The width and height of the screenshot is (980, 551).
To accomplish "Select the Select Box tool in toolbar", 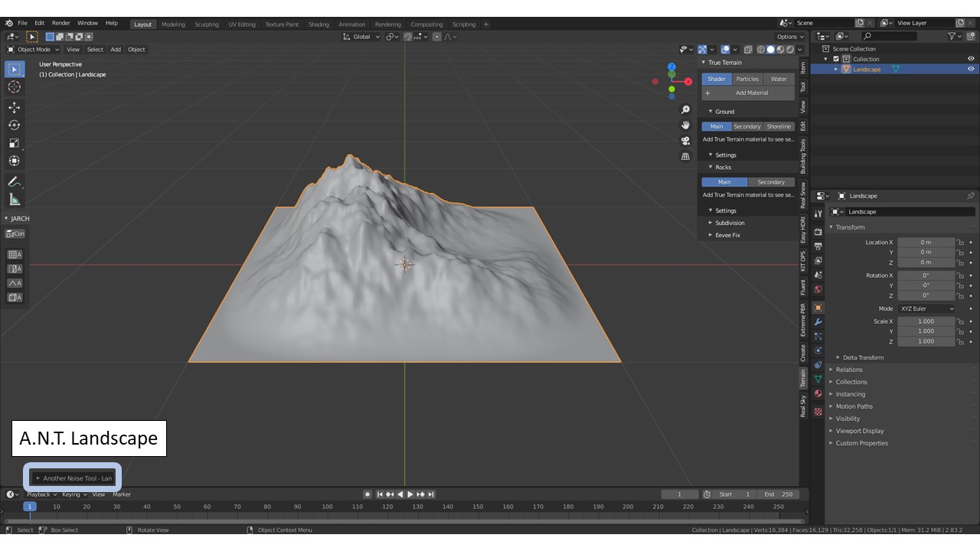I will coord(15,69).
